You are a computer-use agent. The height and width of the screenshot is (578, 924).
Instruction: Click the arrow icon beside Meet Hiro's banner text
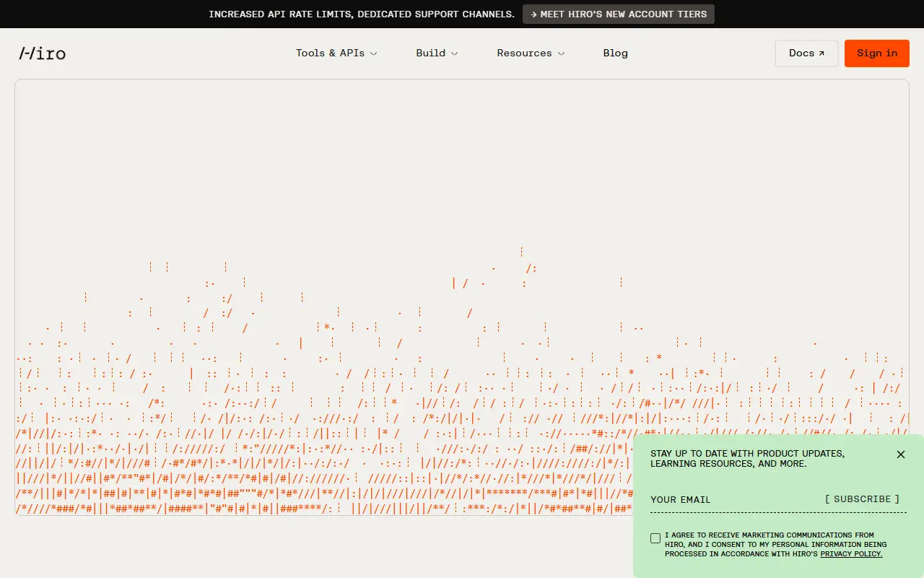pyautogui.click(x=533, y=14)
